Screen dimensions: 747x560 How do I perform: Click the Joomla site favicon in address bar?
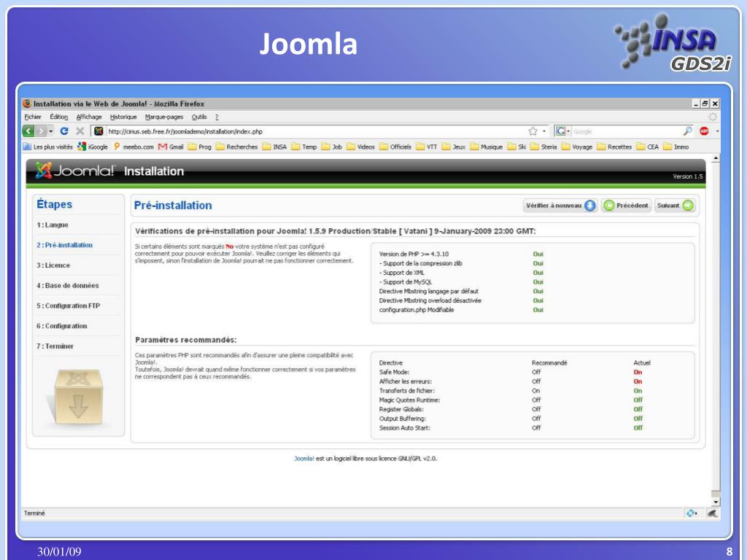pyautogui.click(x=98, y=131)
